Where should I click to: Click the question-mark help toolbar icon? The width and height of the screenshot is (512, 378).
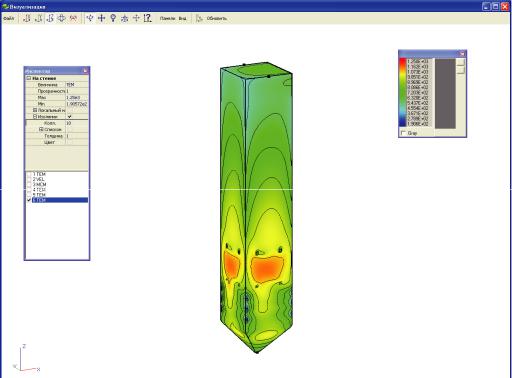click(147, 18)
